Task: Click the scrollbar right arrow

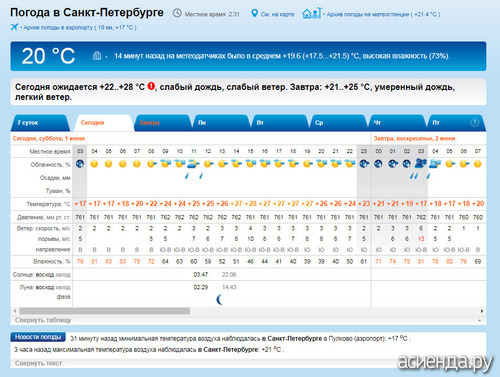Action: pos(482,311)
